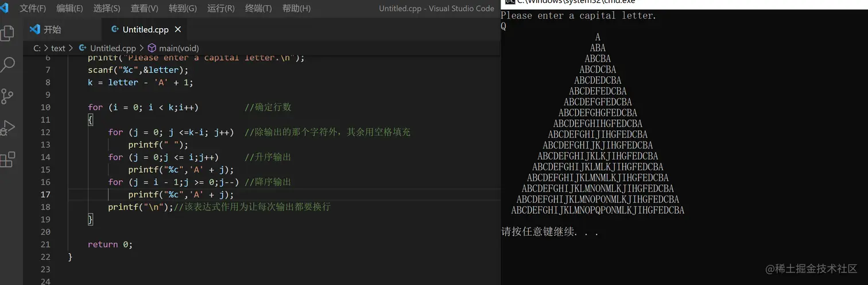This screenshot has height=285, width=868.
Task: Open the 转到(G) menu
Action: click(183, 9)
